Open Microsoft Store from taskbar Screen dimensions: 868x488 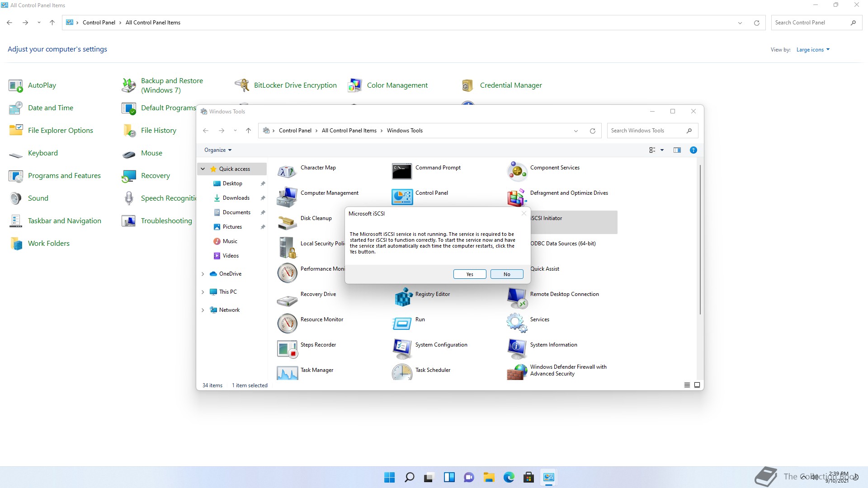pos(528,477)
